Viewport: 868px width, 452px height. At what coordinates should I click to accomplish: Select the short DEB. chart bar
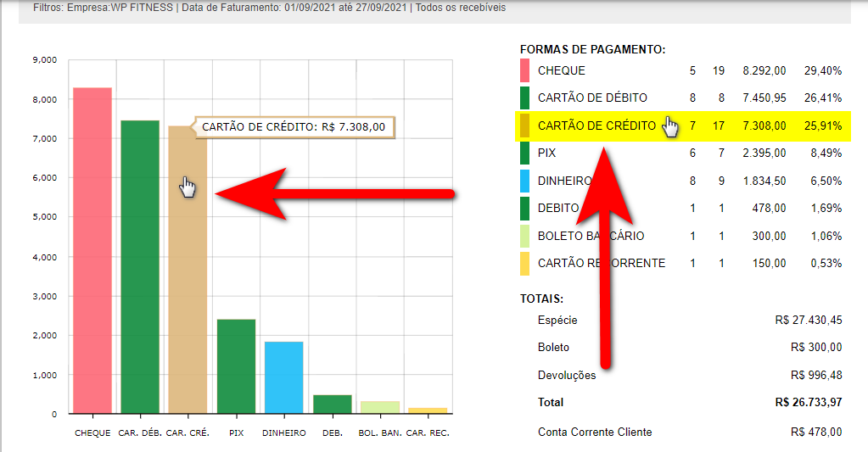click(332, 405)
